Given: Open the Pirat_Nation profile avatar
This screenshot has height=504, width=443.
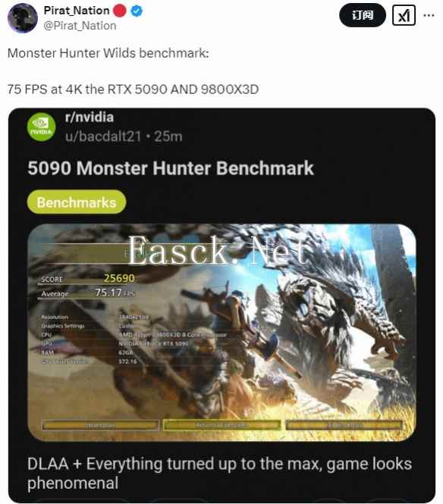Looking at the screenshot, I should pyautogui.click(x=22, y=18).
